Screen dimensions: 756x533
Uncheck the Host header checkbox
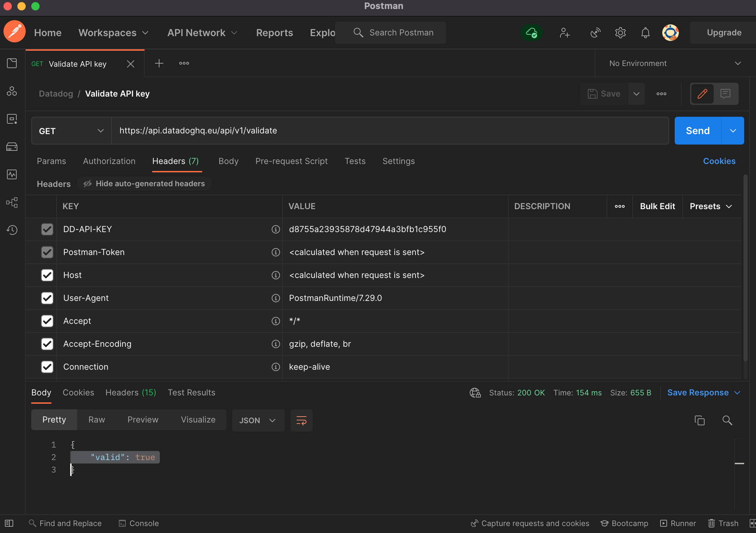tap(47, 275)
